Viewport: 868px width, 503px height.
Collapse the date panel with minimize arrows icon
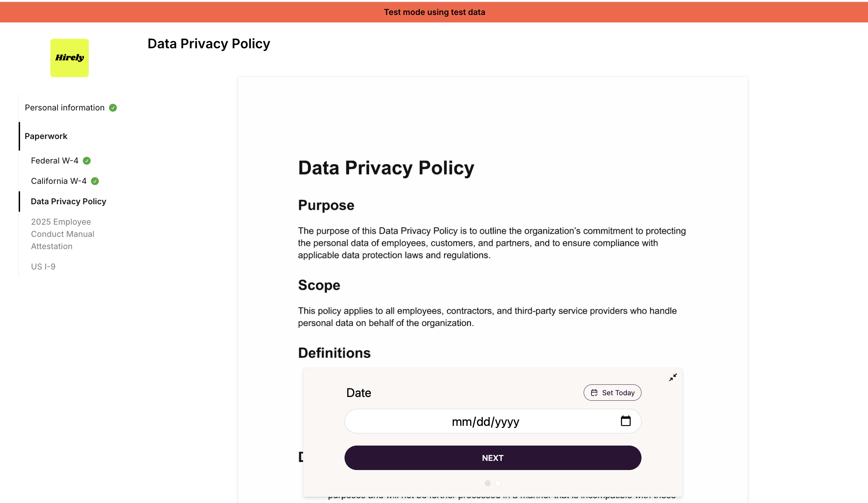[x=673, y=377]
